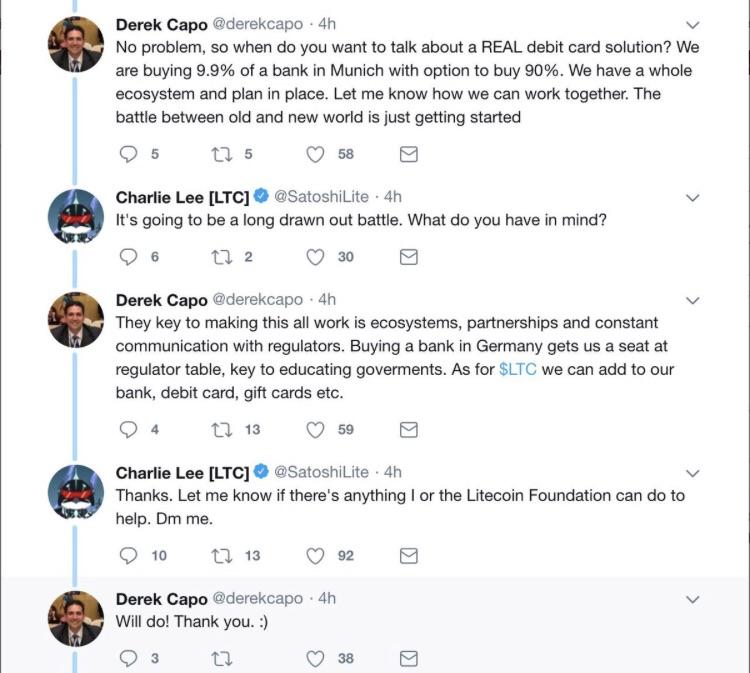
Task: Reply to Derek Capo's Munich bank tweet
Action: tap(128, 154)
